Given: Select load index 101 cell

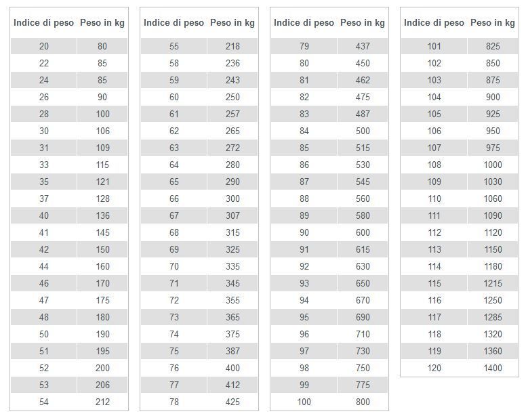Looking at the screenshot, I should click(434, 46).
